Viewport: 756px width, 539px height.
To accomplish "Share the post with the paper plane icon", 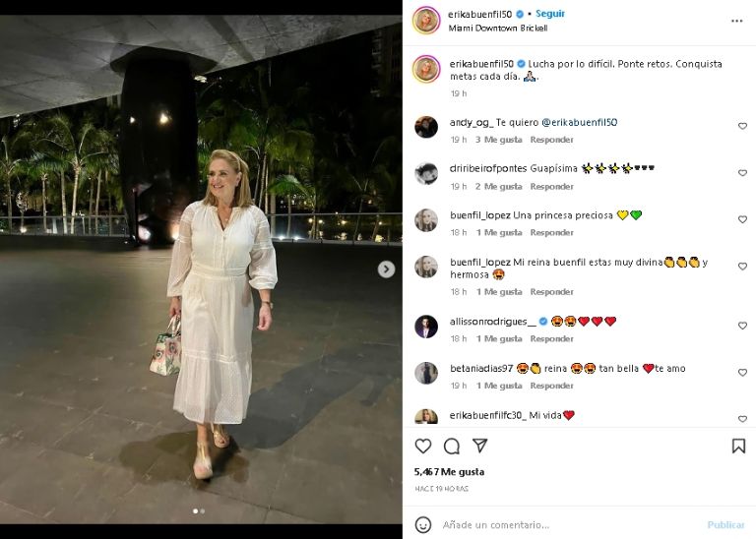I will (x=479, y=446).
